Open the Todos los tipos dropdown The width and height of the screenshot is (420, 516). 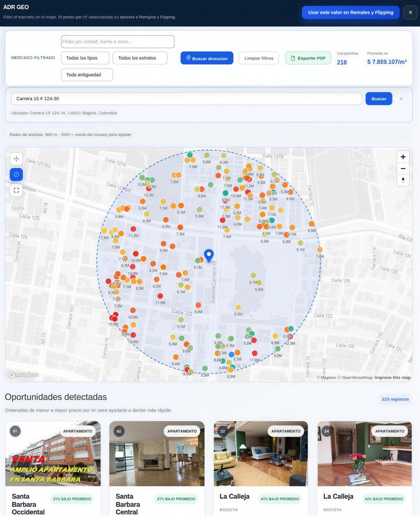click(x=85, y=58)
